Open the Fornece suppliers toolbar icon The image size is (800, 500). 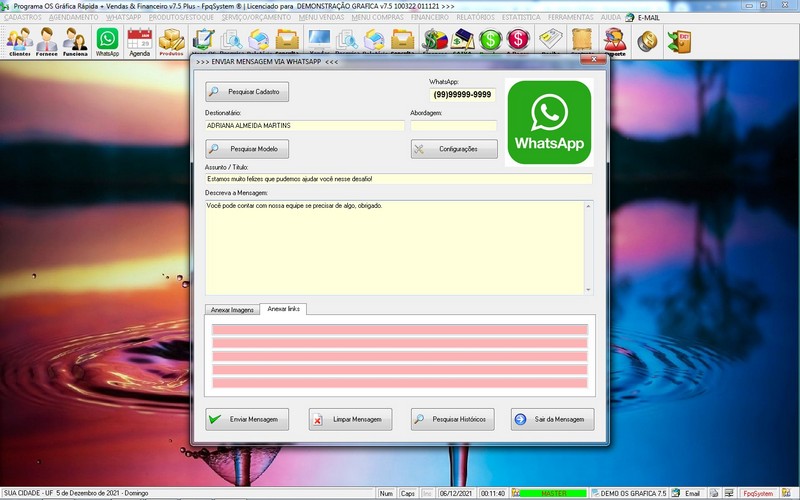point(46,41)
